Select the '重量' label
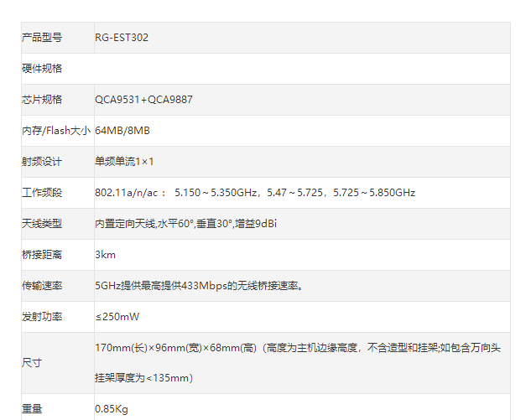This screenshot has width=531, height=420. [32, 409]
